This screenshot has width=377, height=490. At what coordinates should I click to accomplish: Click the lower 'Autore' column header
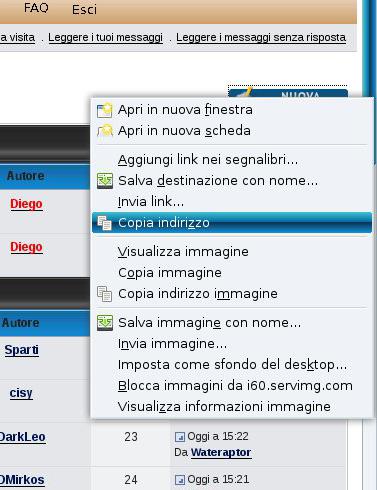pyautogui.click(x=21, y=323)
